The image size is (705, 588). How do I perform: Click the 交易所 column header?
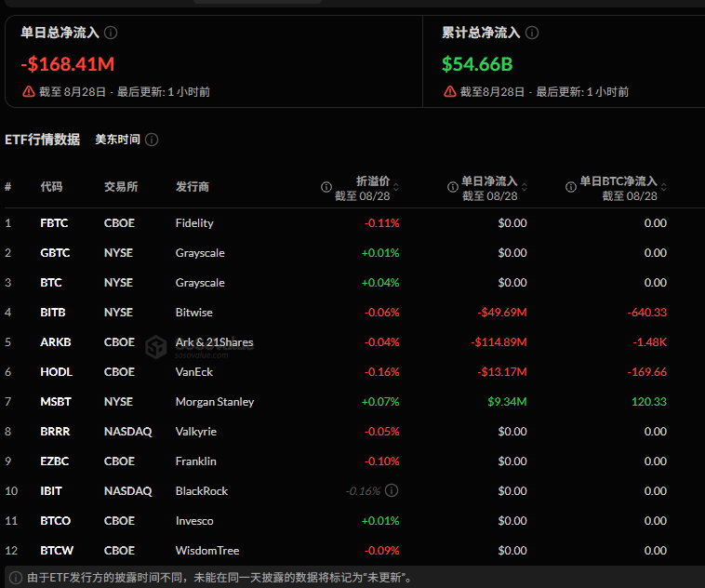pyautogui.click(x=121, y=187)
